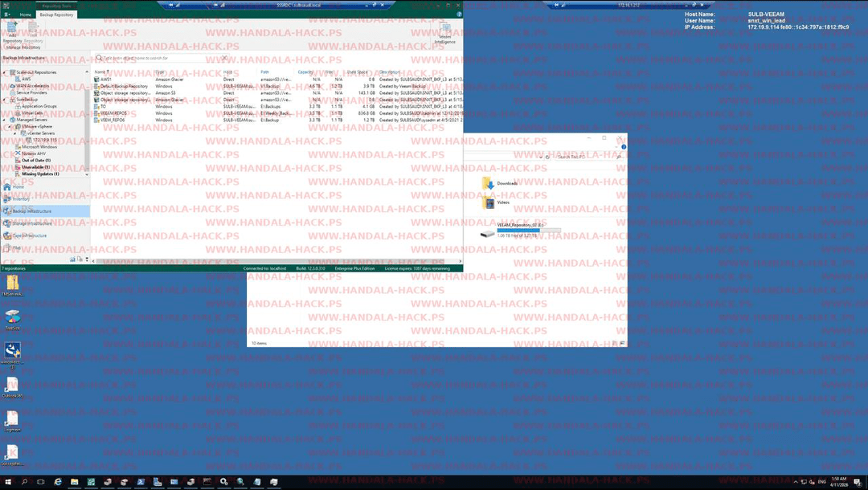868x490 pixels.
Task: Select Default Backup Repository row
Action: [276, 86]
